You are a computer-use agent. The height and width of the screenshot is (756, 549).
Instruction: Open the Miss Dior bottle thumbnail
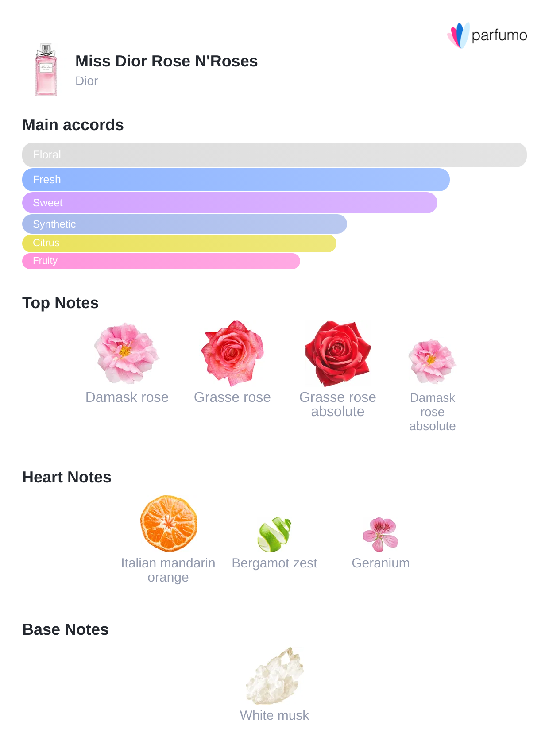46,70
